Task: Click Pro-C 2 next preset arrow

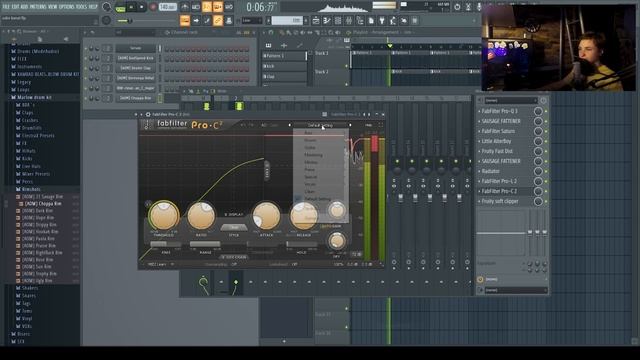Action: [x=350, y=125]
